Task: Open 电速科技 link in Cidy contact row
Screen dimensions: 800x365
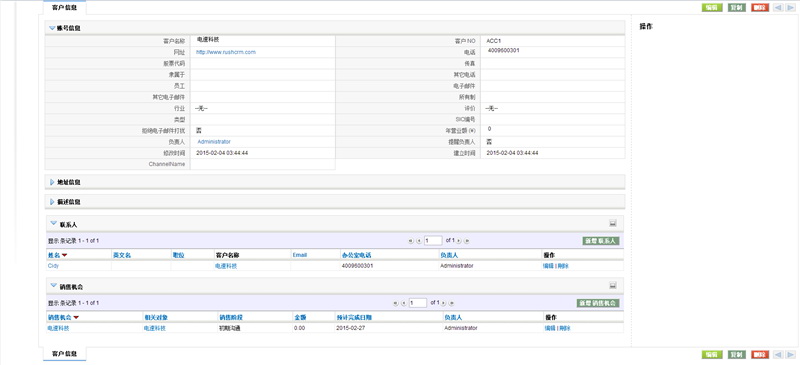Action: (226, 266)
